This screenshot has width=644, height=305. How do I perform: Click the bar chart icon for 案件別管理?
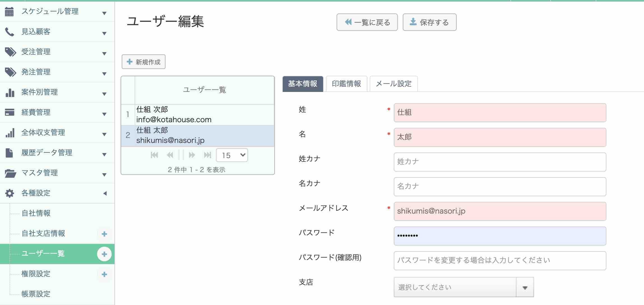pyautogui.click(x=10, y=93)
